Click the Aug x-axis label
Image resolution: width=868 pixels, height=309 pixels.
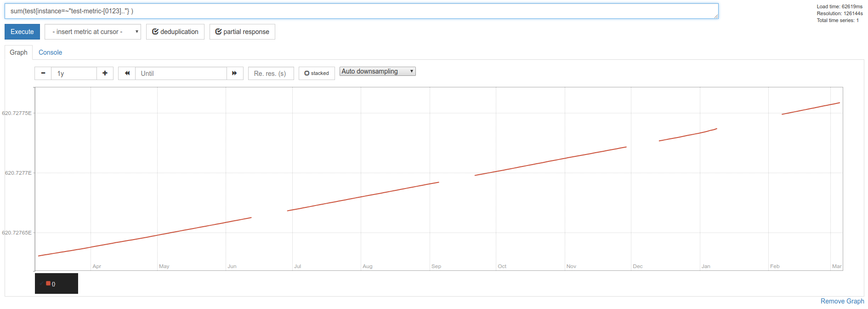tap(368, 266)
